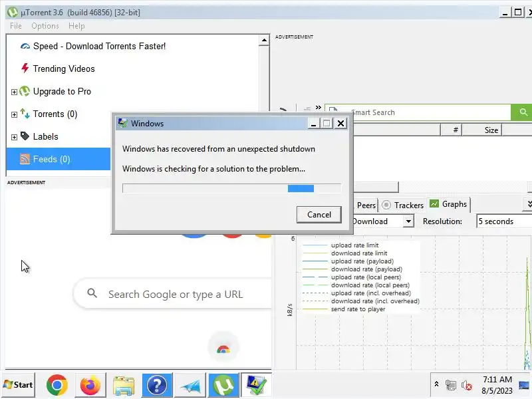Open Speed - Download Torrents Faster item
The width and height of the screenshot is (532, 399).
coord(99,46)
